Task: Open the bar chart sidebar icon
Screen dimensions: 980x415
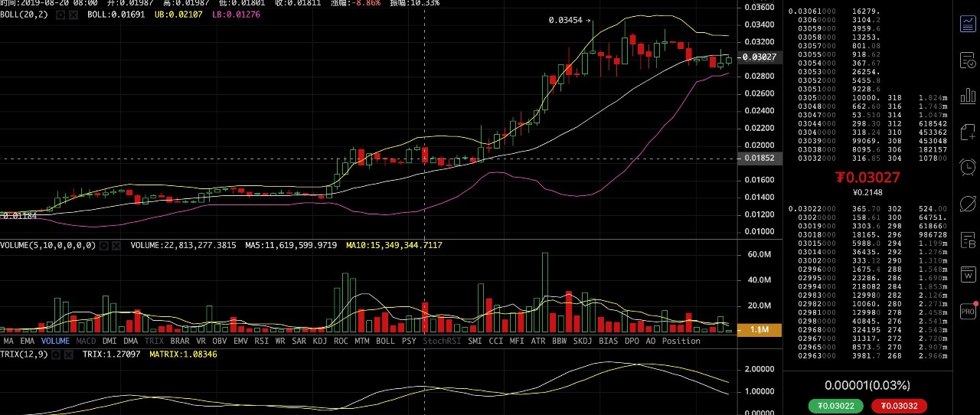Action: point(968,95)
